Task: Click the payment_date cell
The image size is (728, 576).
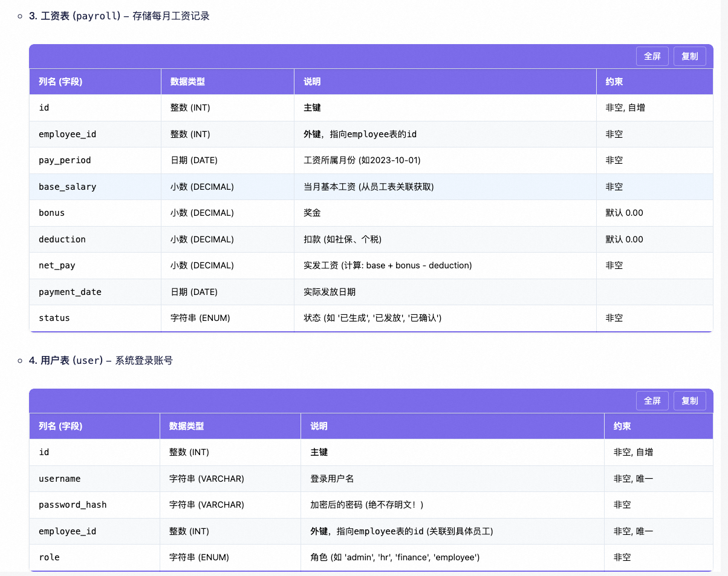Action: [x=95, y=292]
